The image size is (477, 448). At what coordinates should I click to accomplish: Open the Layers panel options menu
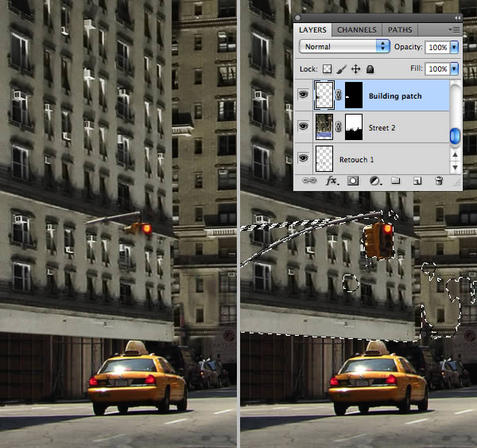coord(454,30)
